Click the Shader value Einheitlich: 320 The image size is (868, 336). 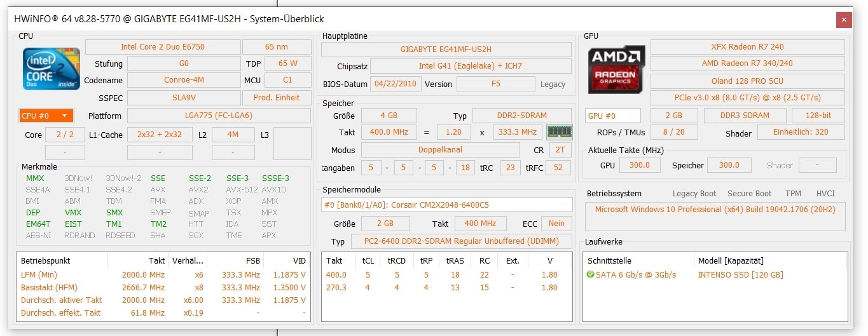tap(801, 132)
